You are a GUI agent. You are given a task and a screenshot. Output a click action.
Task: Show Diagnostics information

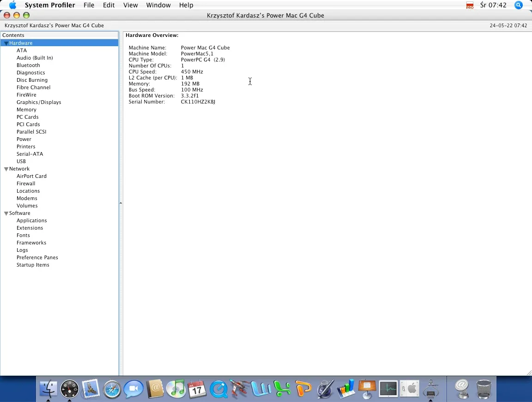(x=30, y=73)
